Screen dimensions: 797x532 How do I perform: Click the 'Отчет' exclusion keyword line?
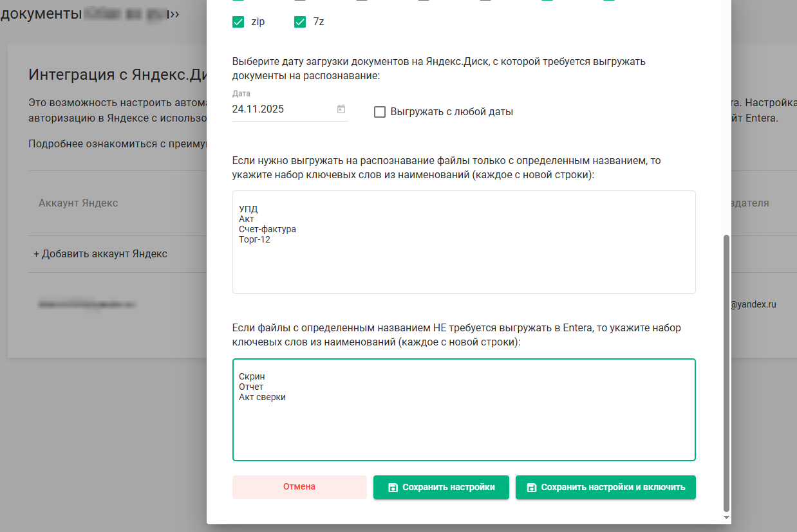click(x=251, y=387)
